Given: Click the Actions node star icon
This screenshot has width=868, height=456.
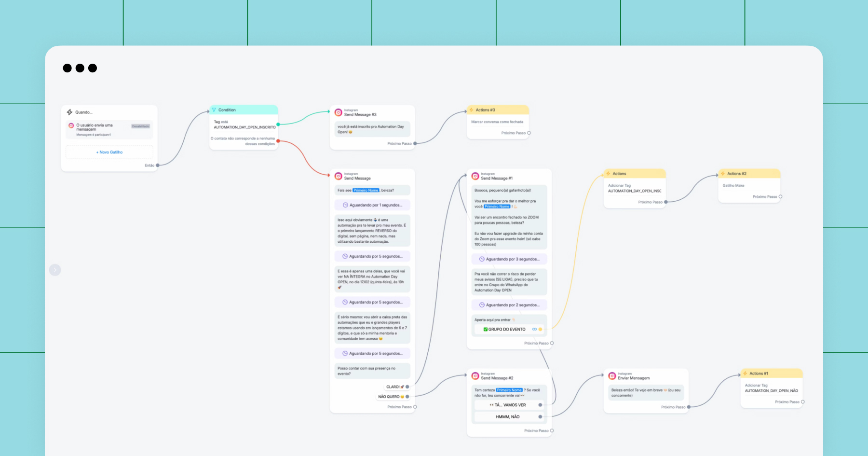Looking at the screenshot, I should coord(609,174).
